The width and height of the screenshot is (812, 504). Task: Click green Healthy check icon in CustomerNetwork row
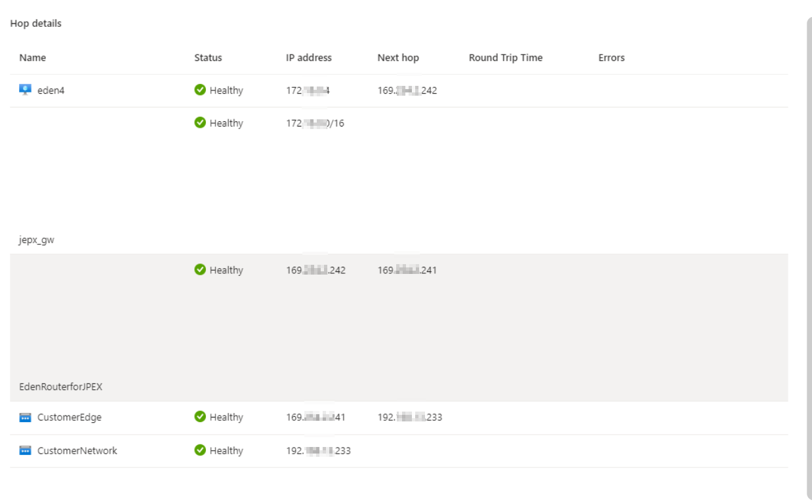point(200,450)
